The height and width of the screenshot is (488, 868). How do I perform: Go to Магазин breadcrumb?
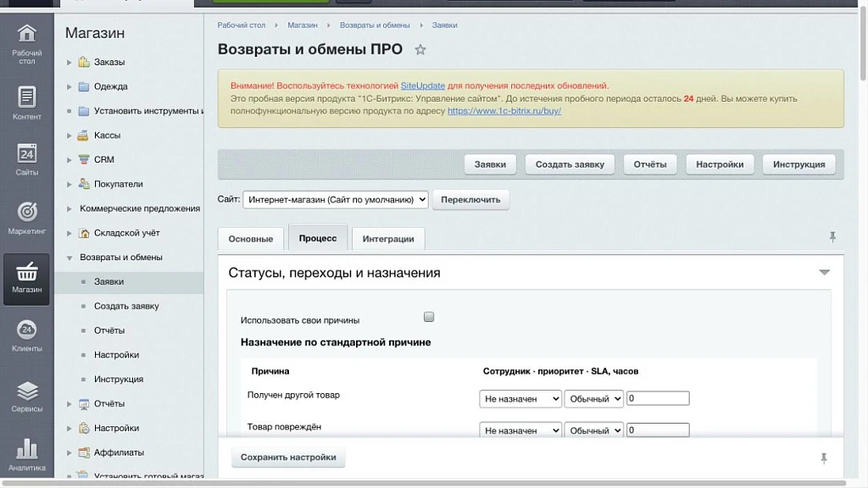tap(303, 25)
